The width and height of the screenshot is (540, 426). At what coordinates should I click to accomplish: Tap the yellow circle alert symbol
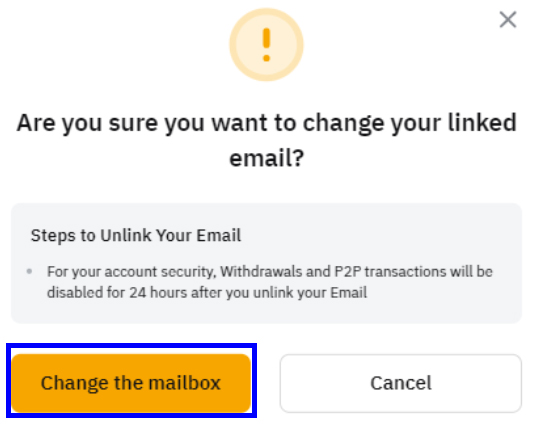(266, 45)
